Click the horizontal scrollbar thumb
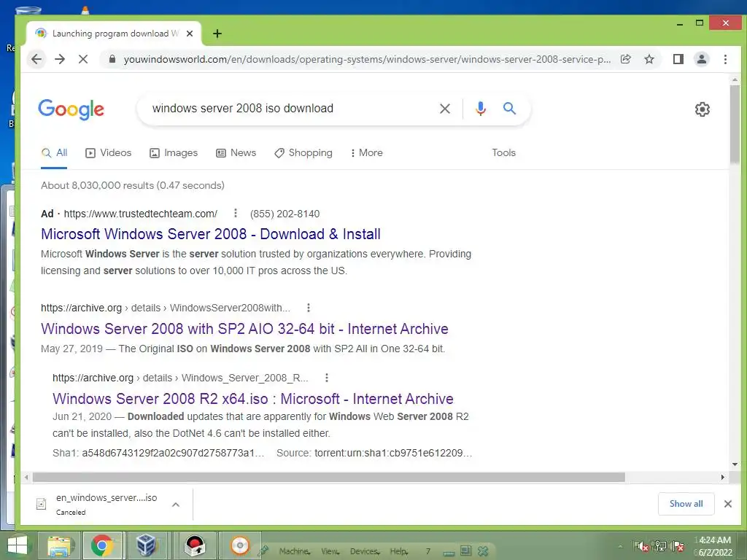This screenshot has width=747, height=560. 329,477
